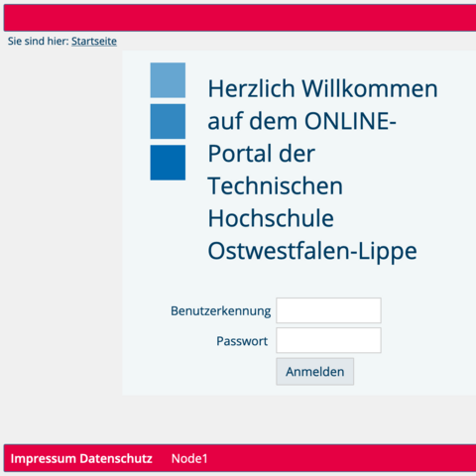Click the lightest blue logo square

coord(168,80)
